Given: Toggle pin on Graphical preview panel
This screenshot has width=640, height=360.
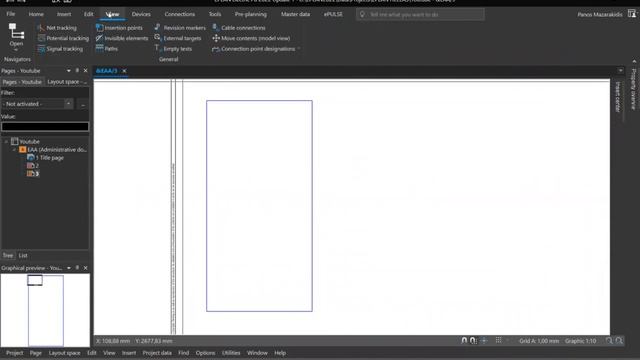Looking at the screenshot, I should tap(77, 268).
